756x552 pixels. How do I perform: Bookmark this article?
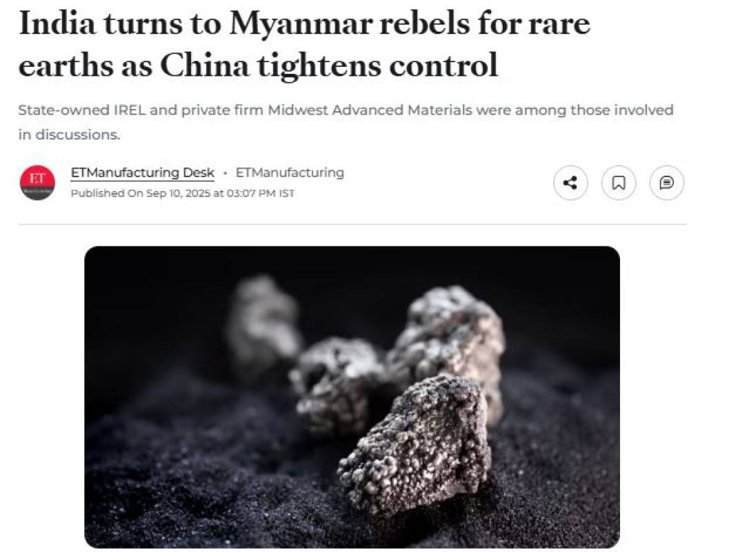tap(619, 183)
